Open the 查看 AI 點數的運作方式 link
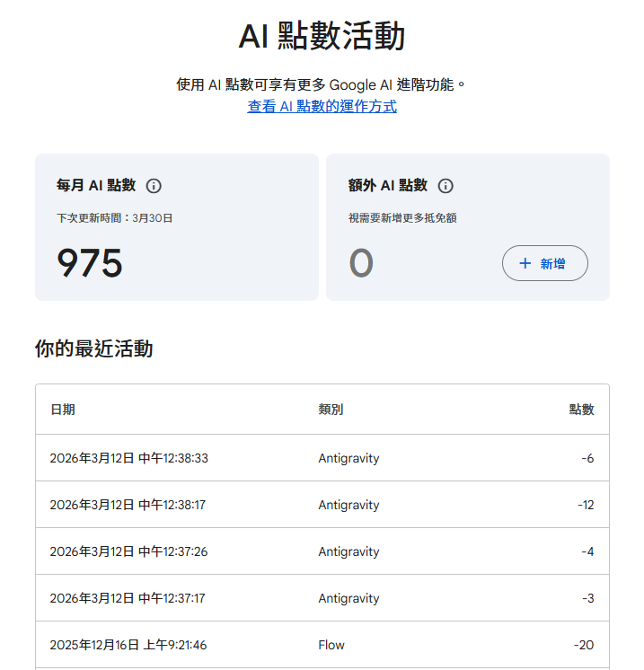This screenshot has width=644, height=670. coord(322,106)
